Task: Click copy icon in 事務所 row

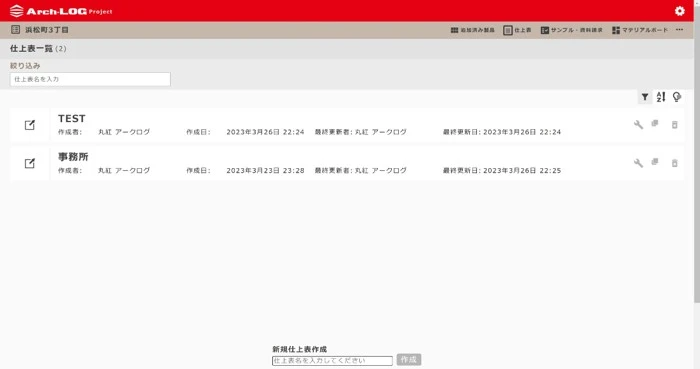Action: (655, 162)
